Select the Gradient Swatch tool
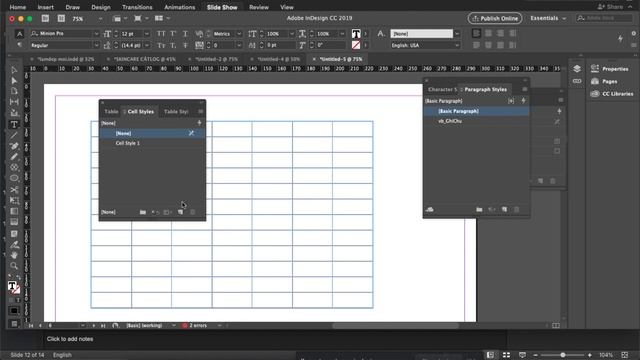Viewport: 640px width, 360px height. [x=14, y=211]
